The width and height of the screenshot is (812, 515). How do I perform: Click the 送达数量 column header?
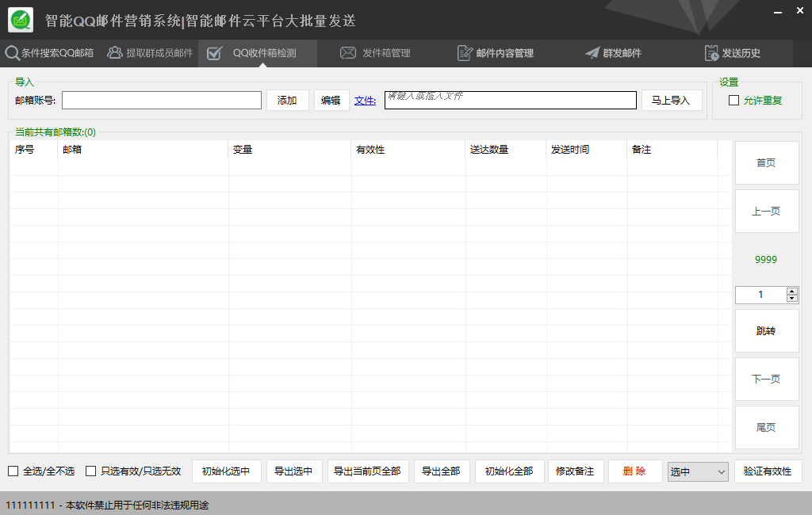(505, 150)
